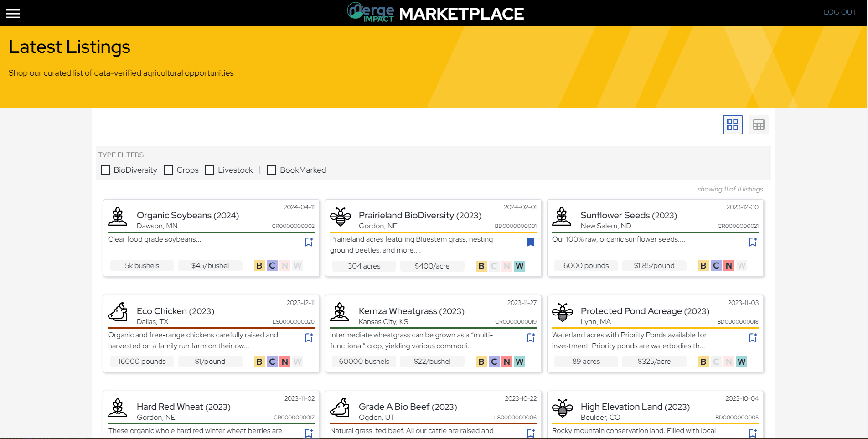Open Grade A Bio Beef listing
The height and width of the screenshot is (439, 868).
click(x=407, y=407)
